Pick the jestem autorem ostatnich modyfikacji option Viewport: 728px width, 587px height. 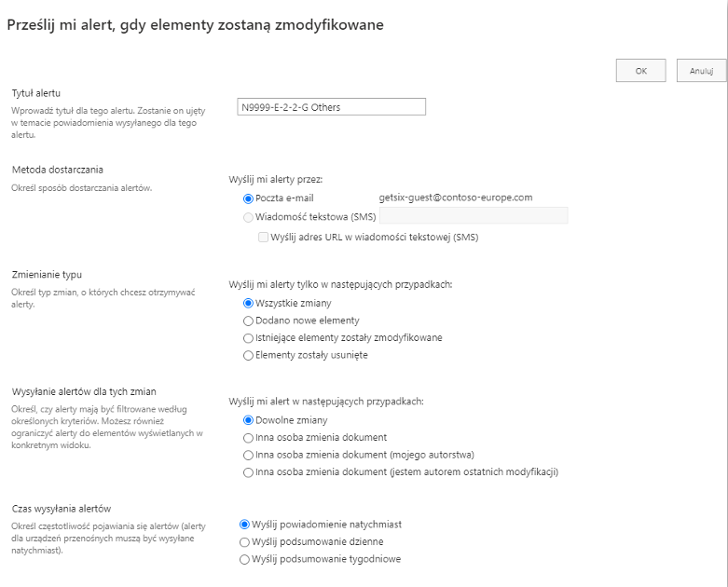tap(248, 472)
